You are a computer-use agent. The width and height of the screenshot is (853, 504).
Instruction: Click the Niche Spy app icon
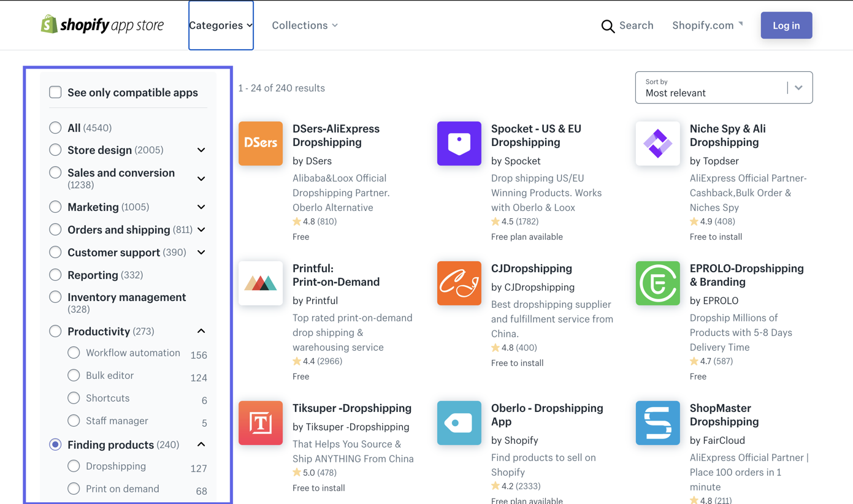tap(657, 143)
